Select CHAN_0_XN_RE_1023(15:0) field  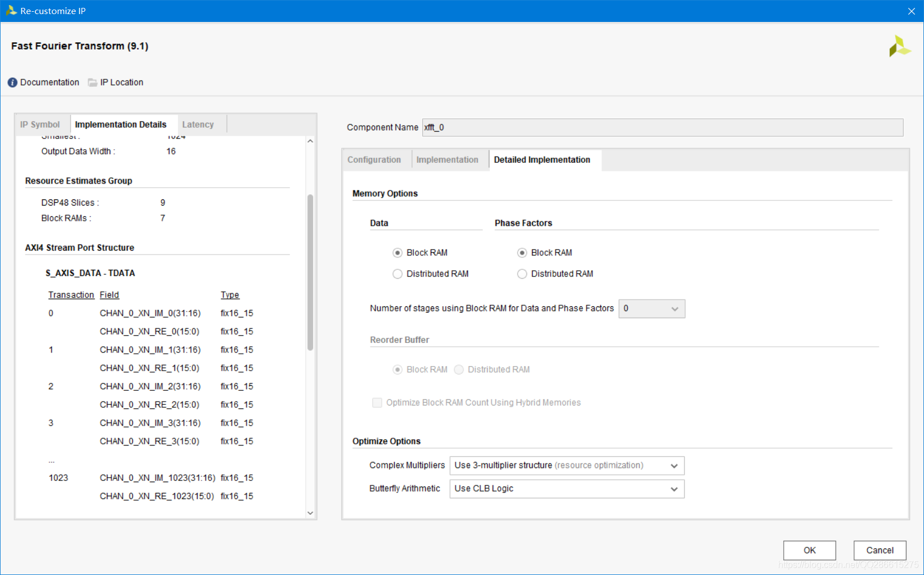[x=157, y=496]
